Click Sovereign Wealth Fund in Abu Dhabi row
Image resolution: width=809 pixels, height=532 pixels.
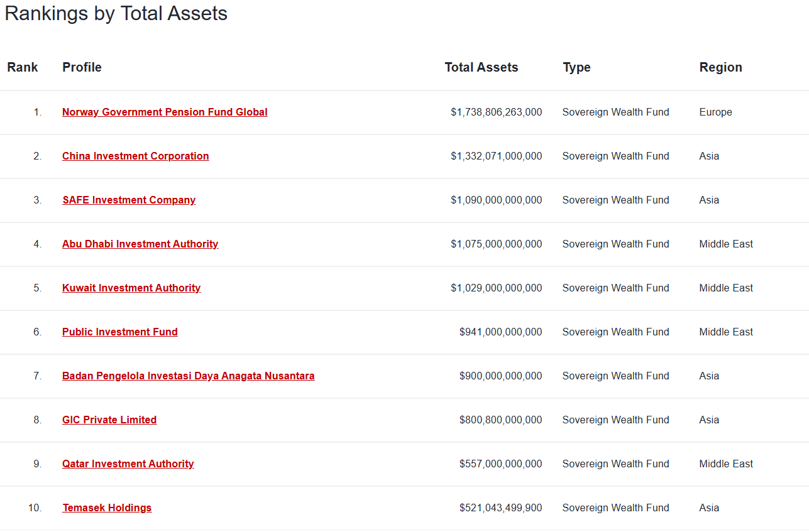coord(615,244)
